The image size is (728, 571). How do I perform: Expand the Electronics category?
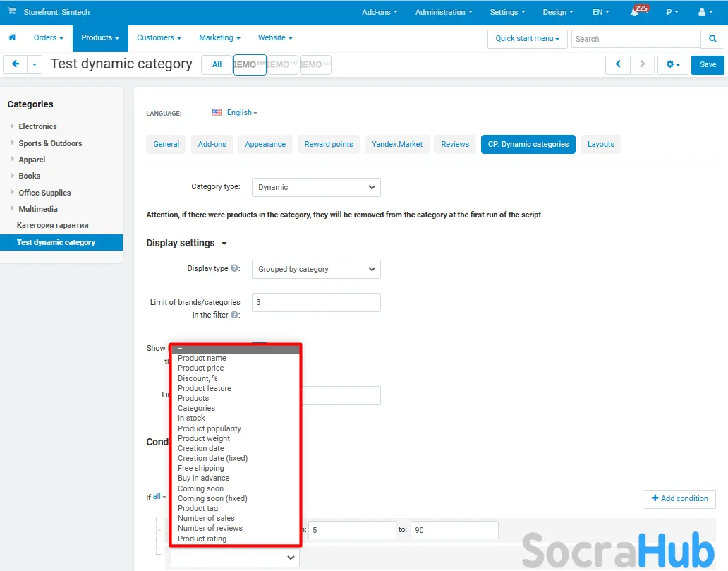pyautogui.click(x=12, y=126)
